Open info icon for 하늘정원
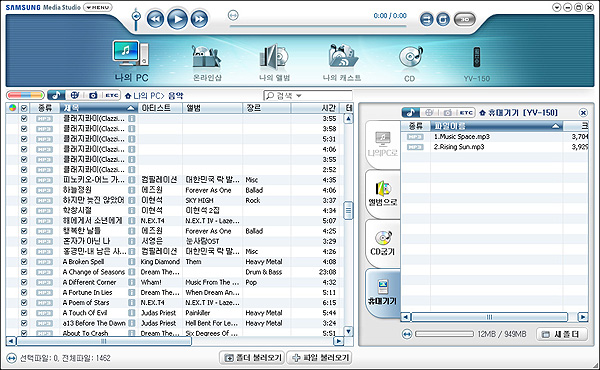600x370 pixels. (132, 190)
